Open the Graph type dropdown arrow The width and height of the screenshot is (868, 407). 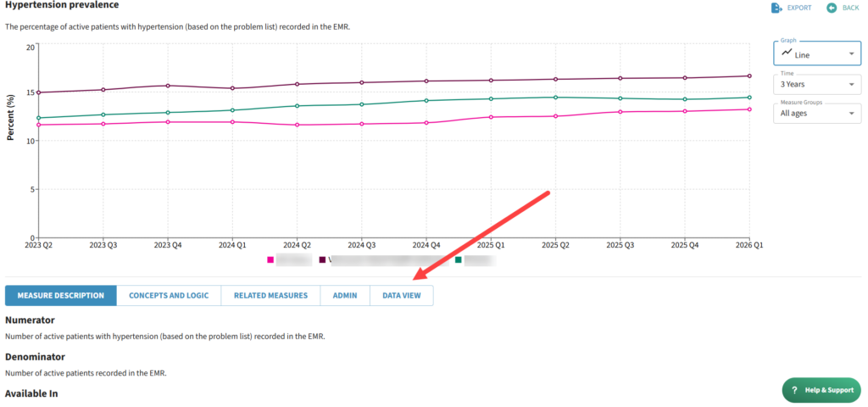click(851, 54)
